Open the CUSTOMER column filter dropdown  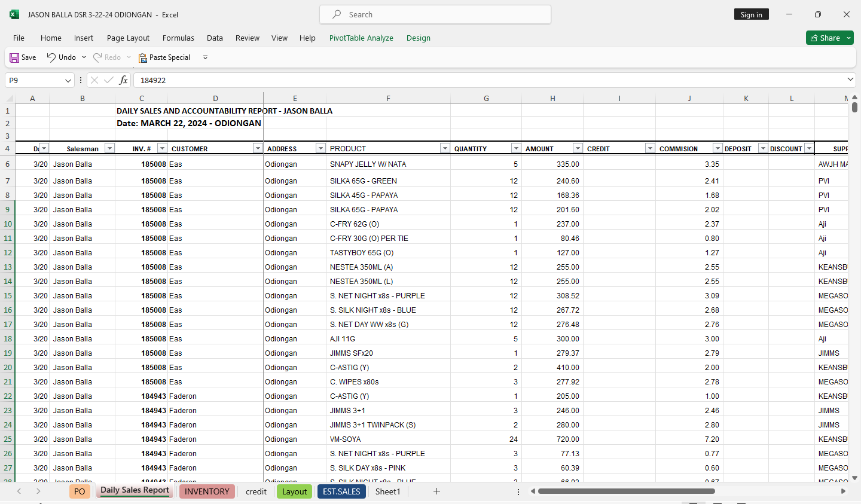pos(258,148)
